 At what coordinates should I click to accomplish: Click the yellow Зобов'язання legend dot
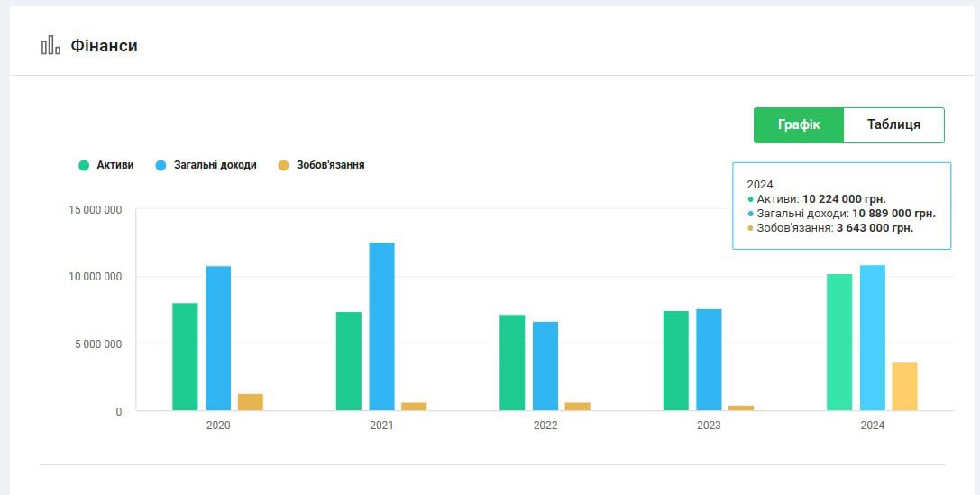(283, 165)
